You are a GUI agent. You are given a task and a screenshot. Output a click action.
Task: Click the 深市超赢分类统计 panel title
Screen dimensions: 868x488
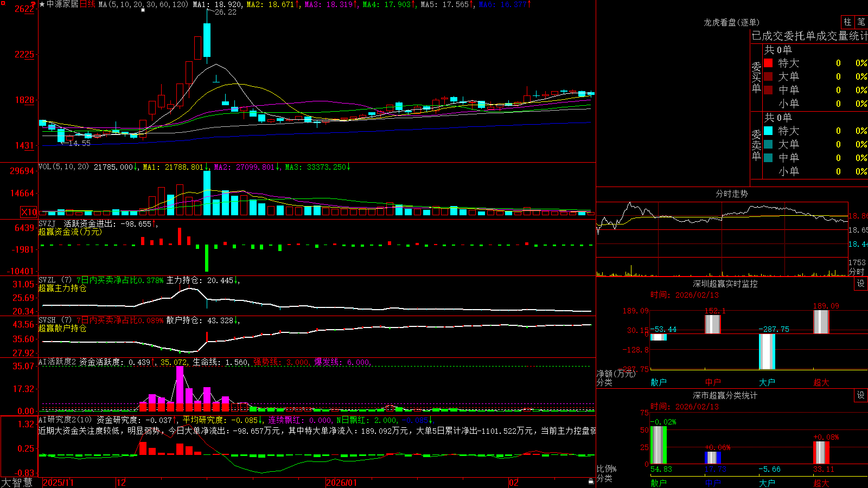coord(725,395)
